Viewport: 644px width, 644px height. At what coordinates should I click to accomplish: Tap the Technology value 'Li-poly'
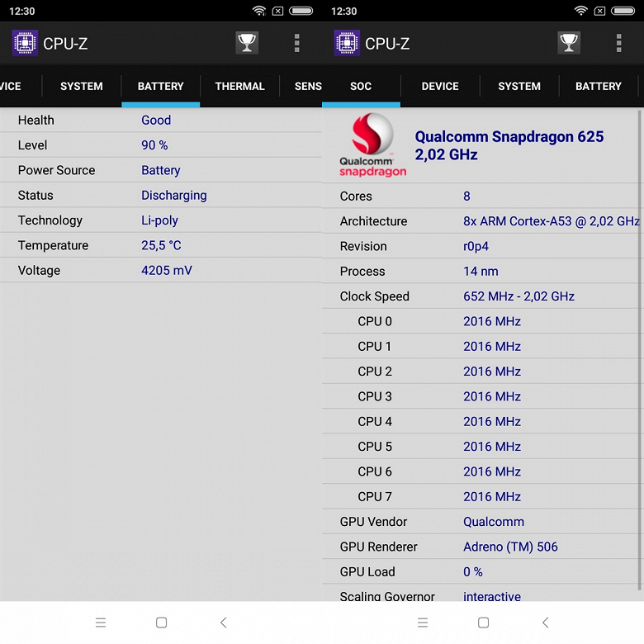(159, 220)
